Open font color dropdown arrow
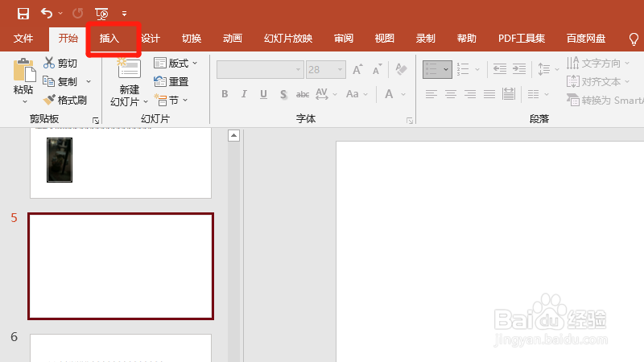The height and width of the screenshot is (362, 644). (x=403, y=94)
